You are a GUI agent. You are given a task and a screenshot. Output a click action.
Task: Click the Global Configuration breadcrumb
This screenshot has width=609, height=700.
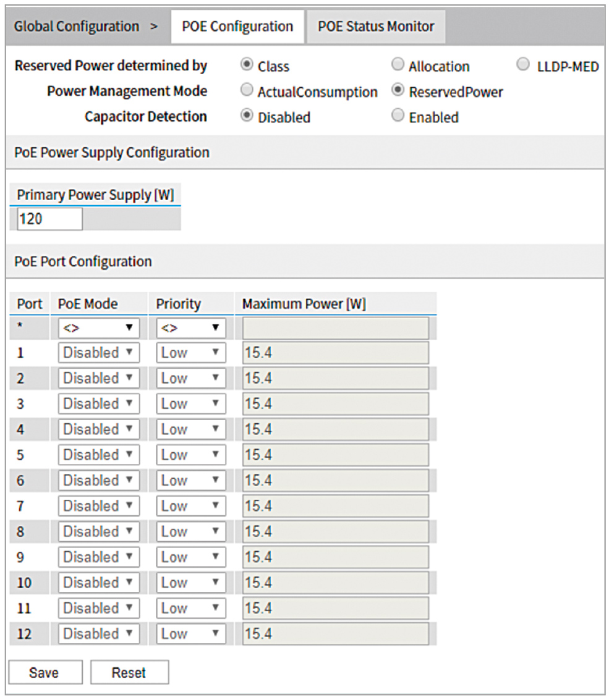click(x=76, y=27)
